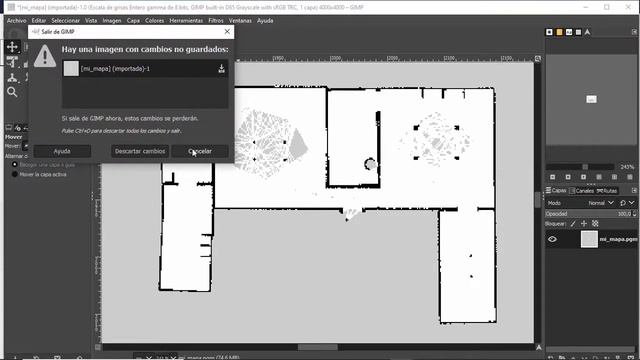The height and width of the screenshot is (360, 640).
Task: Open the Navigation dock tab with arrow icon
Action: tap(587, 32)
